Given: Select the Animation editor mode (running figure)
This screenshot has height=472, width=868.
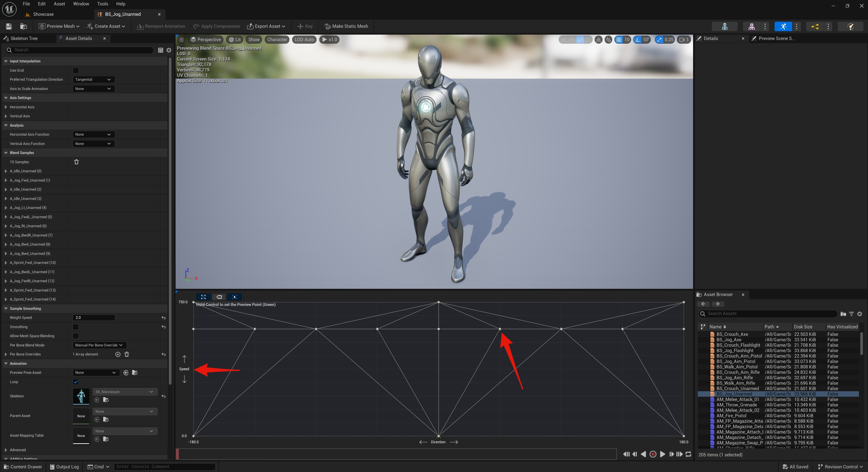Looking at the screenshot, I should coord(783,27).
